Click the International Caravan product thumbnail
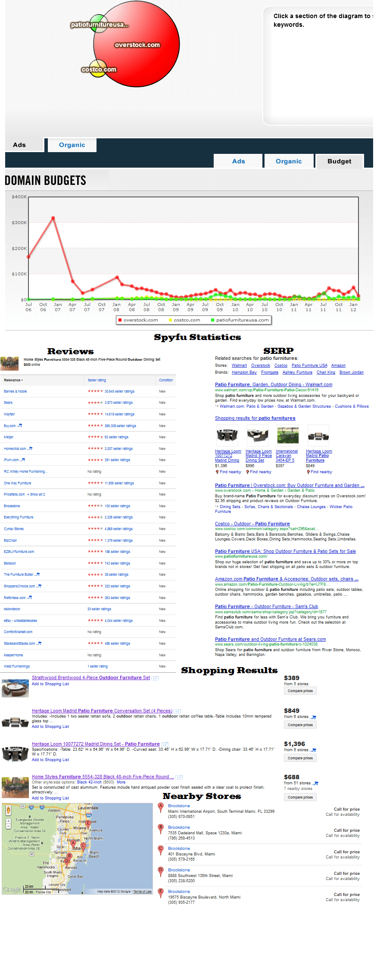 click(x=288, y=436)
